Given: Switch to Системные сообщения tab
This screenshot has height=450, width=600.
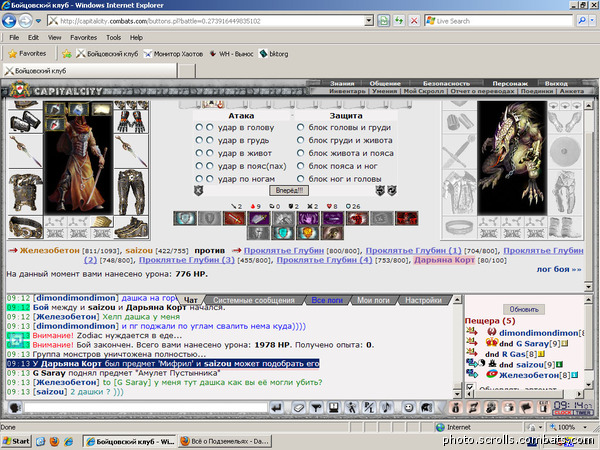Looking at the screenshot, I should point(254,300).
